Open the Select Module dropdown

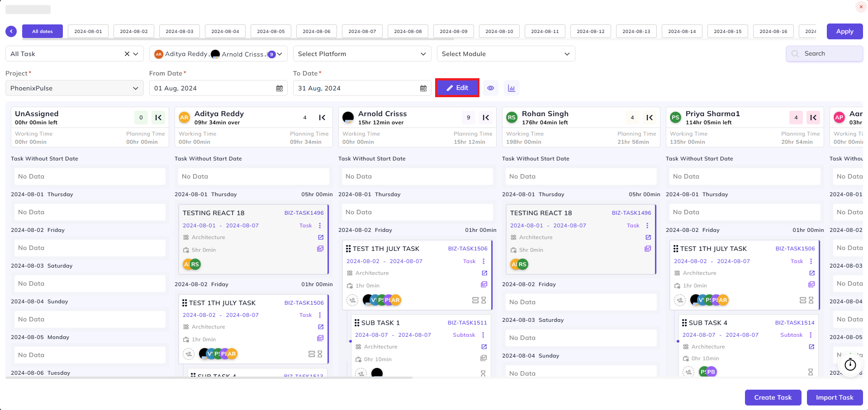(506, 54)
